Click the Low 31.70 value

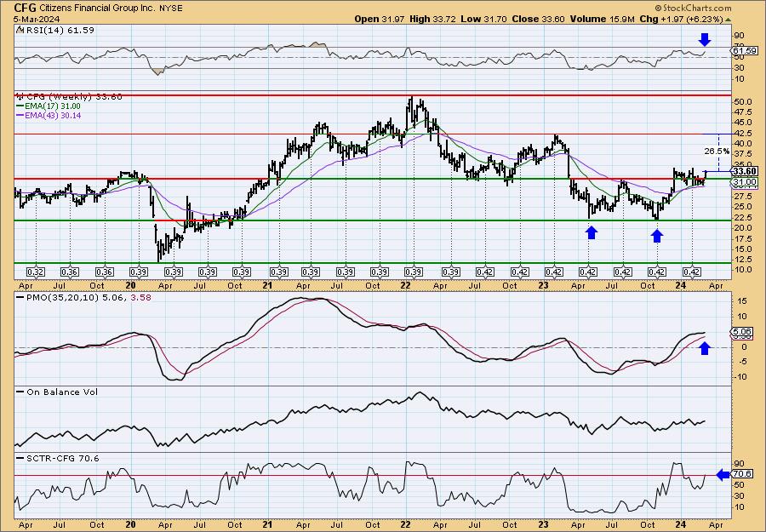tap(483, 19)
